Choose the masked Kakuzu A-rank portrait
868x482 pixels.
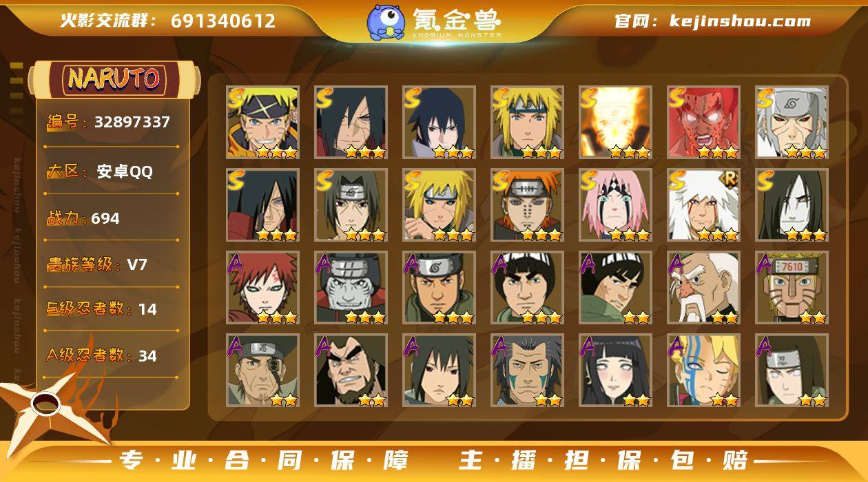click(351, 288)
